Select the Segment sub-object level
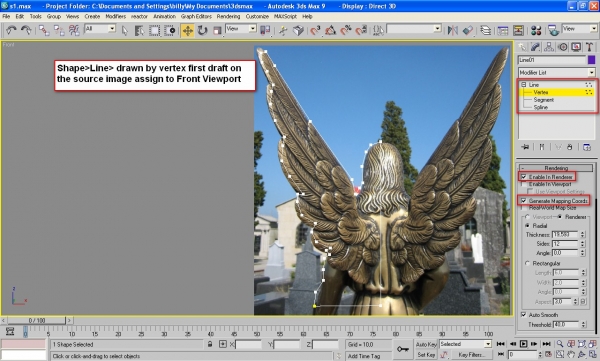 [543, 100]
